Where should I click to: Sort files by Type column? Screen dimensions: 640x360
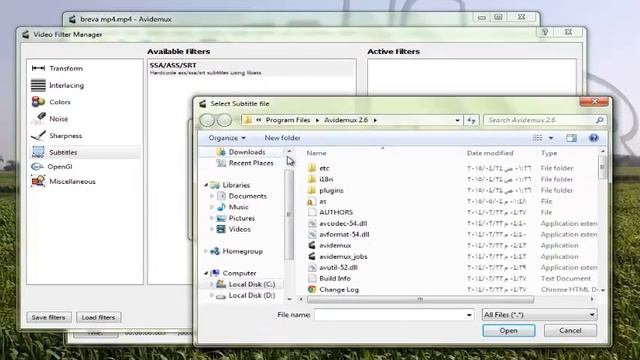pos(549,153)
